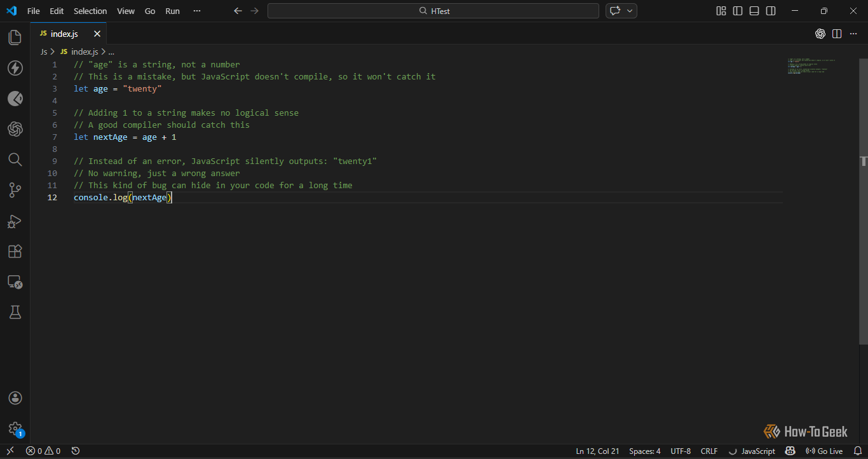Open the Go menu
Viewport: 868px width, 459px height.
(x=150, y=11)
